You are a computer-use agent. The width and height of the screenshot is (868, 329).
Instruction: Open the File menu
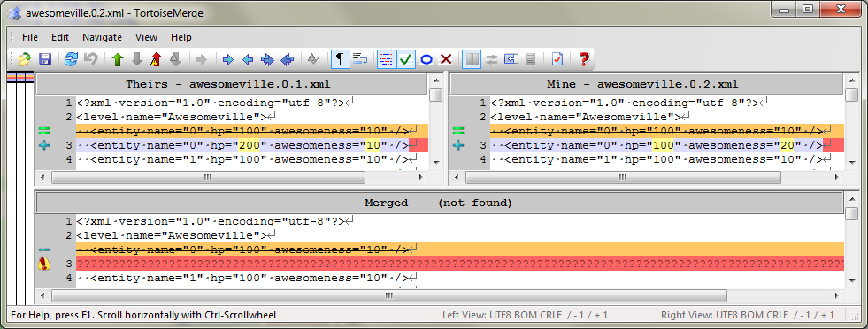(30, 38)
